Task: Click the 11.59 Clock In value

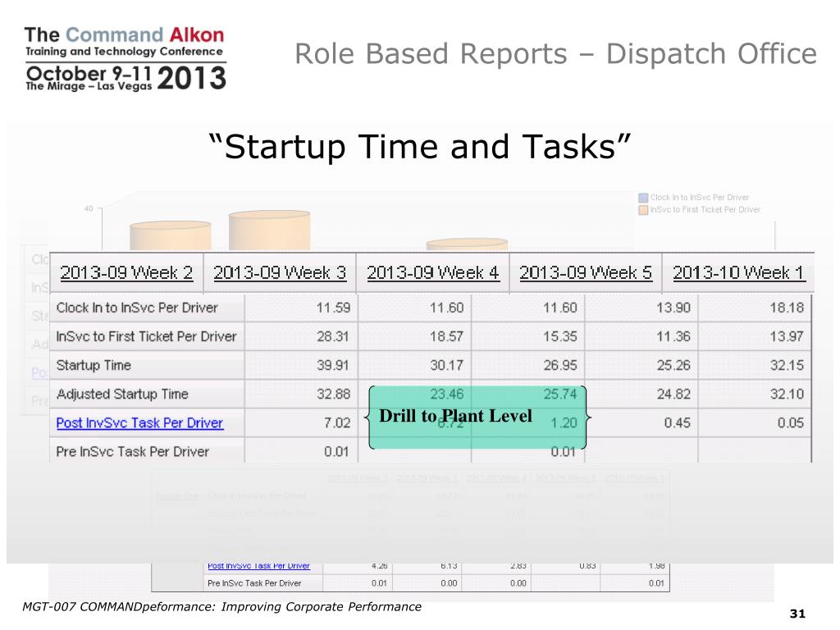Action: coord(333,308)
